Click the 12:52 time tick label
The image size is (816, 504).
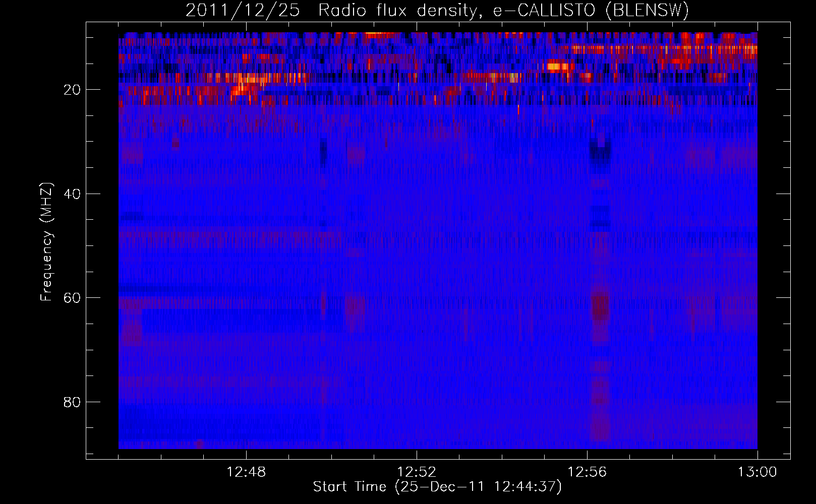417,472
